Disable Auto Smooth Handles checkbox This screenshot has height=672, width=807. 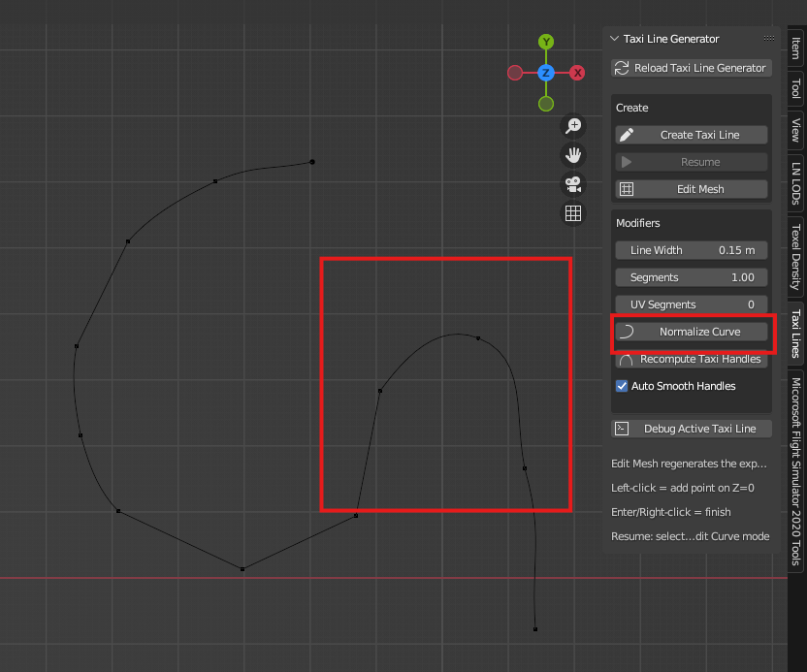pyautogui.click(x=623, y=386)
